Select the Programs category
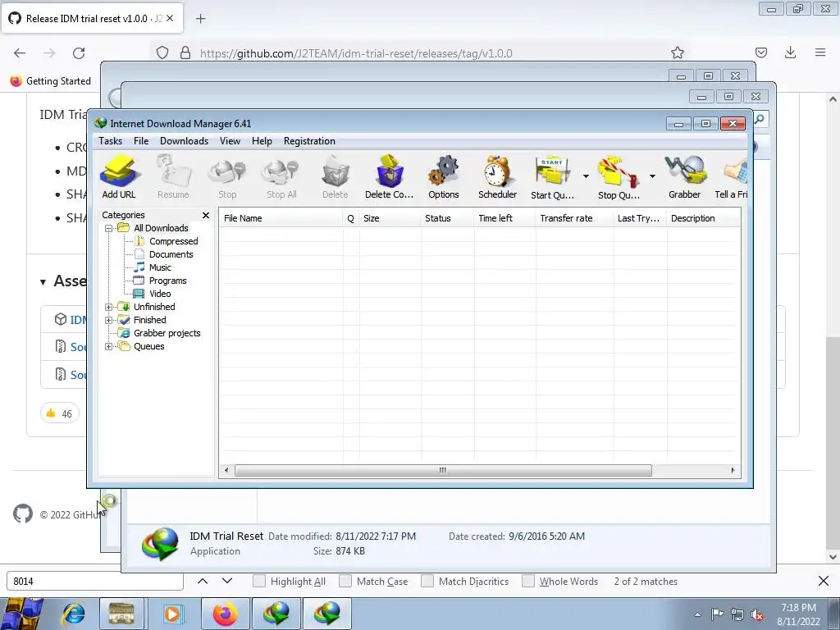The height and width of the screenshot is (630, 840). [x=167, y=281]
